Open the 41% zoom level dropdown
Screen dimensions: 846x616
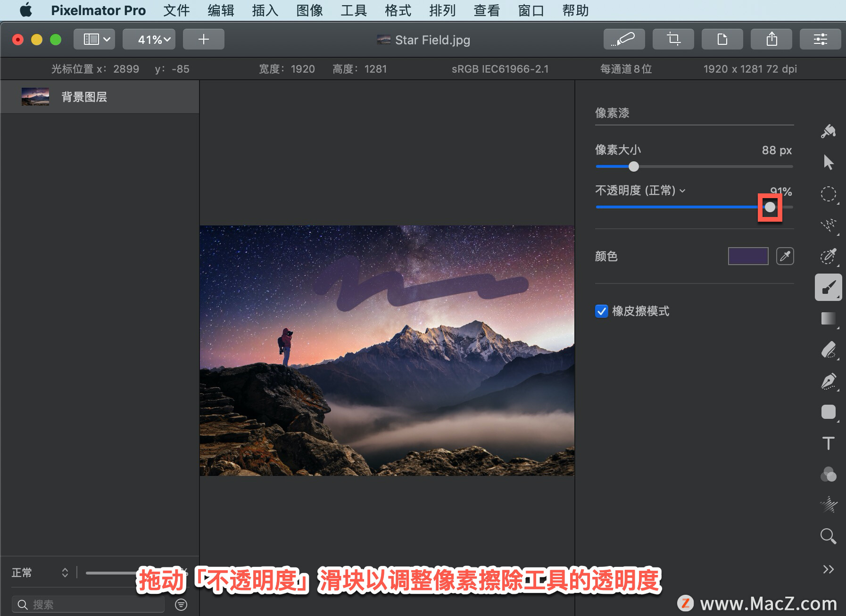point(149,39)
